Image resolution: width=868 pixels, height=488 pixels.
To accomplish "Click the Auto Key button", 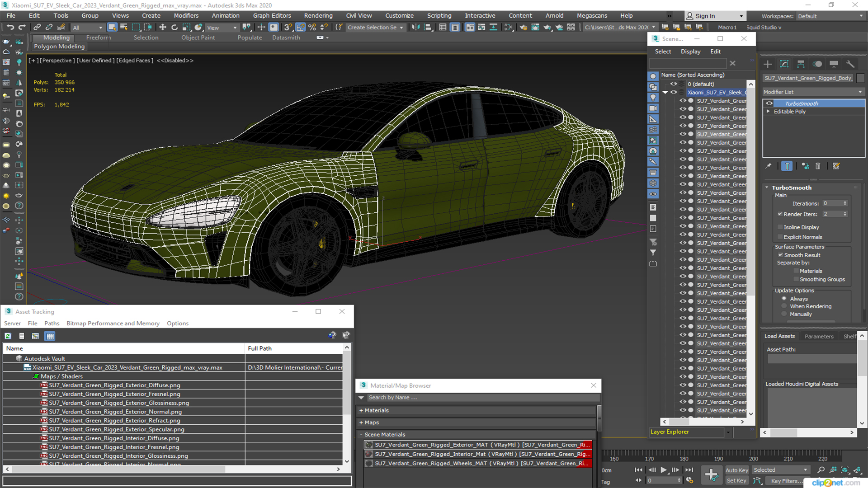I will 737,470.
